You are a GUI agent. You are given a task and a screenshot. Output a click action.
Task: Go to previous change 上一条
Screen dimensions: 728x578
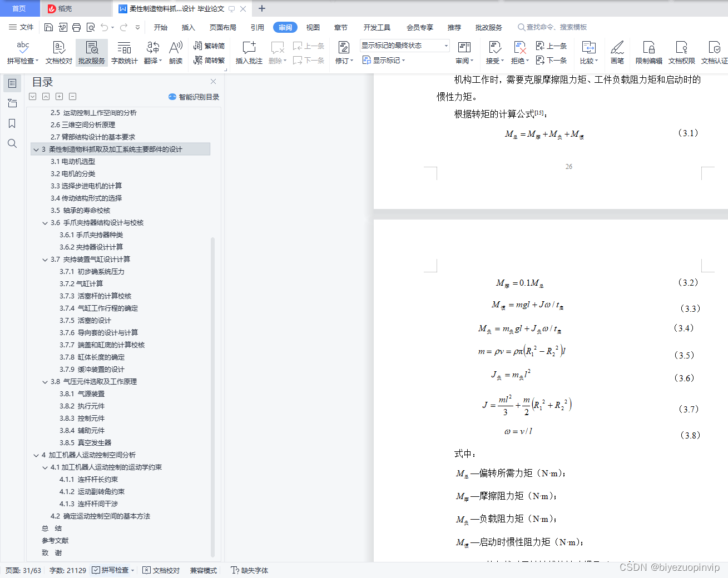click(551, 46)
